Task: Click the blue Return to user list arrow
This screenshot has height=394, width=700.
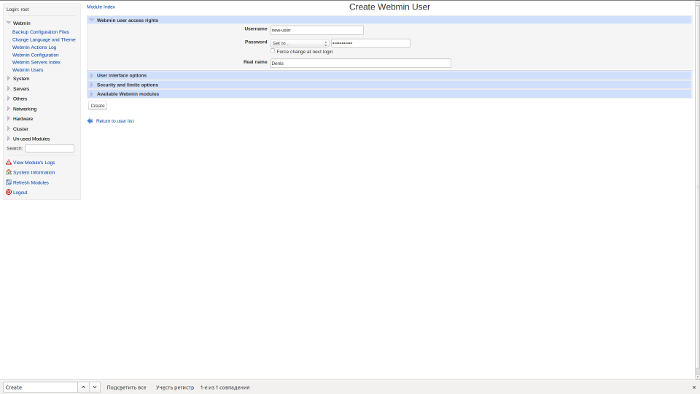Action: pos(90,121)
